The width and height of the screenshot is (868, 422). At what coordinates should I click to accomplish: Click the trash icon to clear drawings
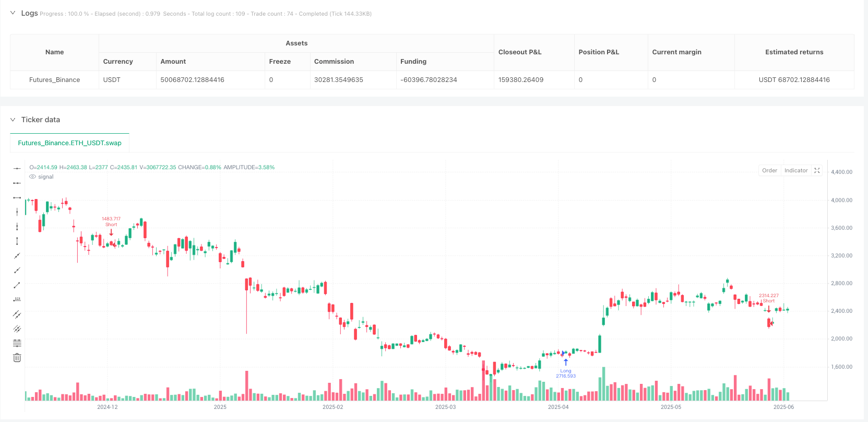[17, 357]
